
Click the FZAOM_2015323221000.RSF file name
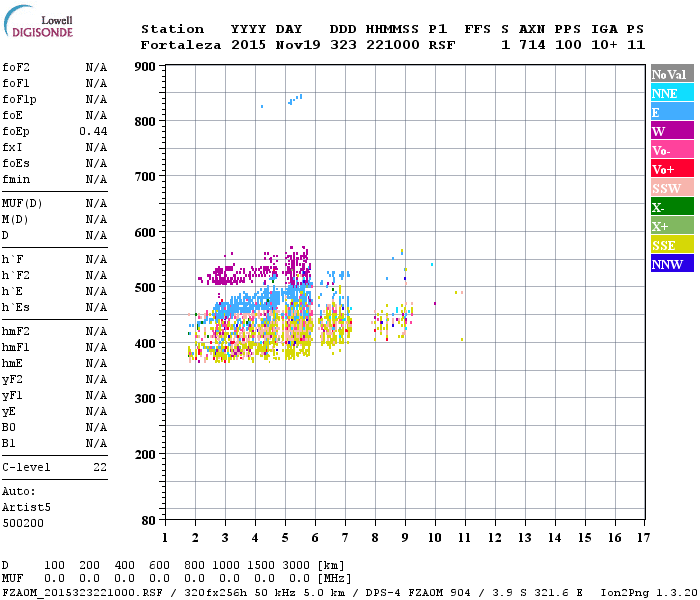click(x=83, y=593)
